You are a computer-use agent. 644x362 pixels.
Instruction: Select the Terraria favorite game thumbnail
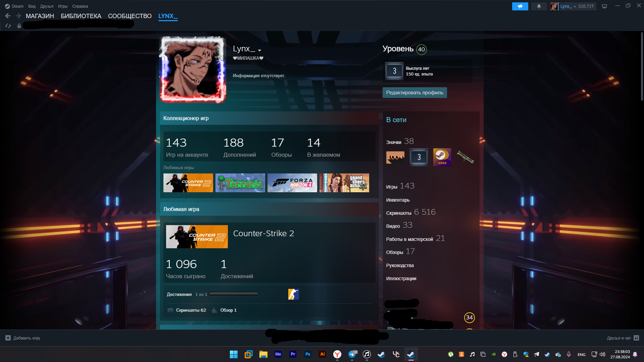click(240, 183)
